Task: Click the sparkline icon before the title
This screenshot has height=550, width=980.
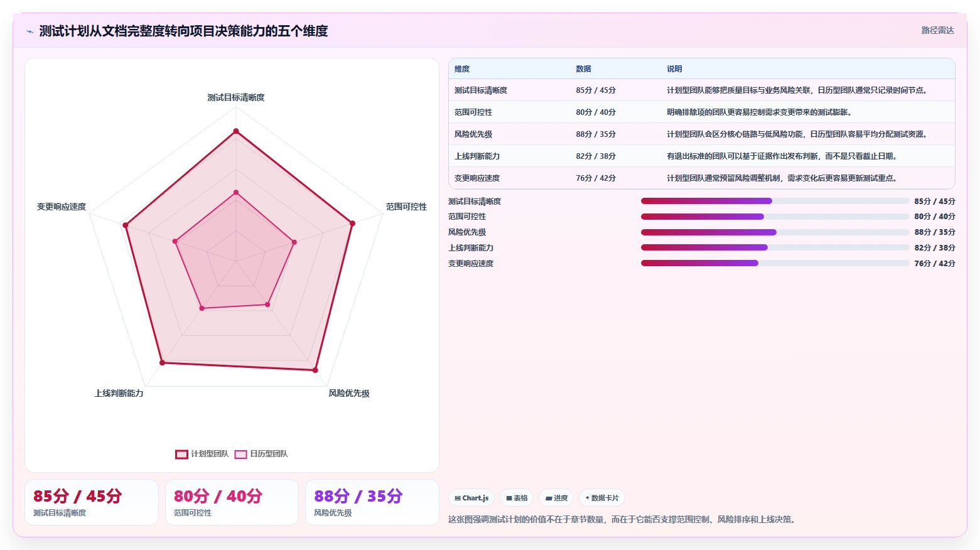Action: 30,31
